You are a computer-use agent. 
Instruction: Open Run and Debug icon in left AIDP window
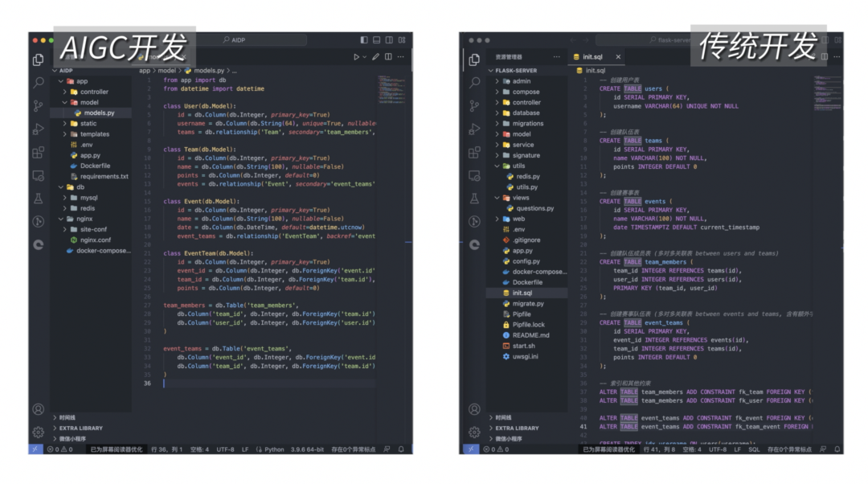tap(39, 129)
